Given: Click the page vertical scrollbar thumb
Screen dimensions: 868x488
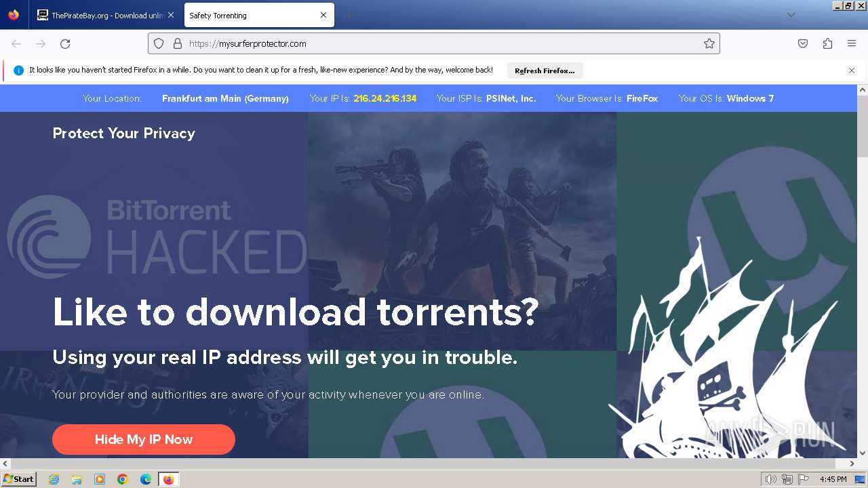Looking at the screenshot, I should tap(863, 126).
